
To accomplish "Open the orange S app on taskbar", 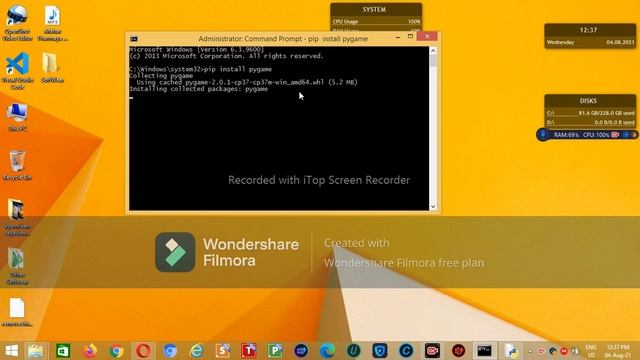I will click(223, 351).
